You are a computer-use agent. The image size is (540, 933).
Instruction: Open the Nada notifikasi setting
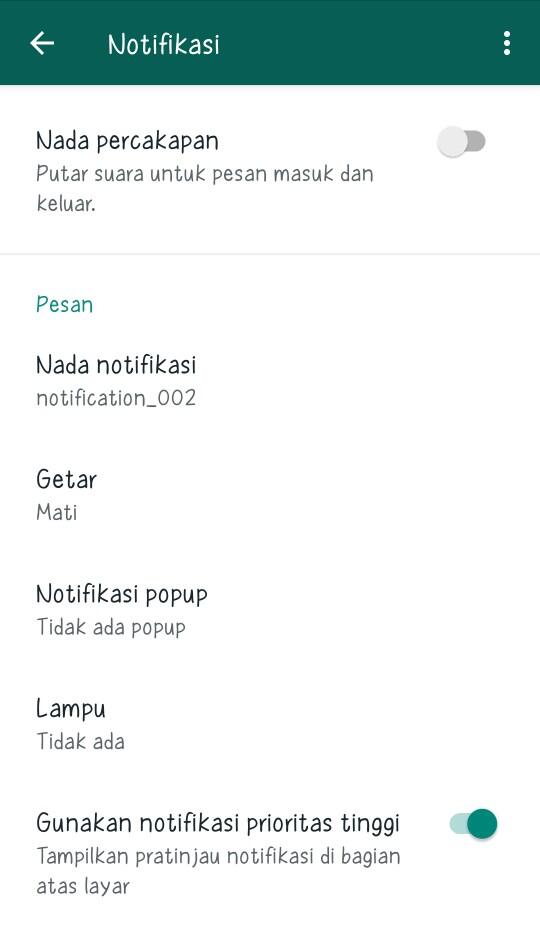tap(270, 381)
